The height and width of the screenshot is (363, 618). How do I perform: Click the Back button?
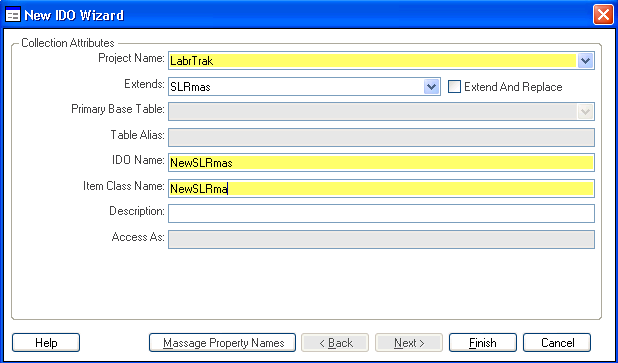(x=335, y=343)
